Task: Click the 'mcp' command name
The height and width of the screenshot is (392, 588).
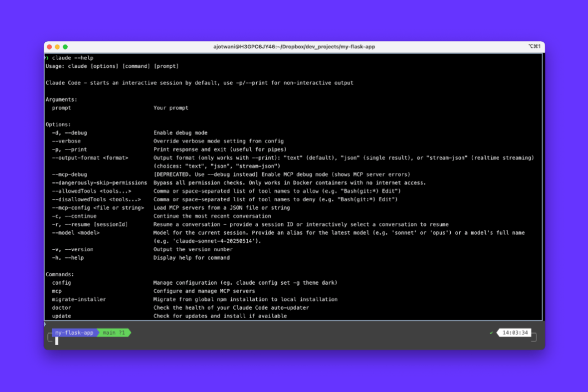Action: pos(57,291)
